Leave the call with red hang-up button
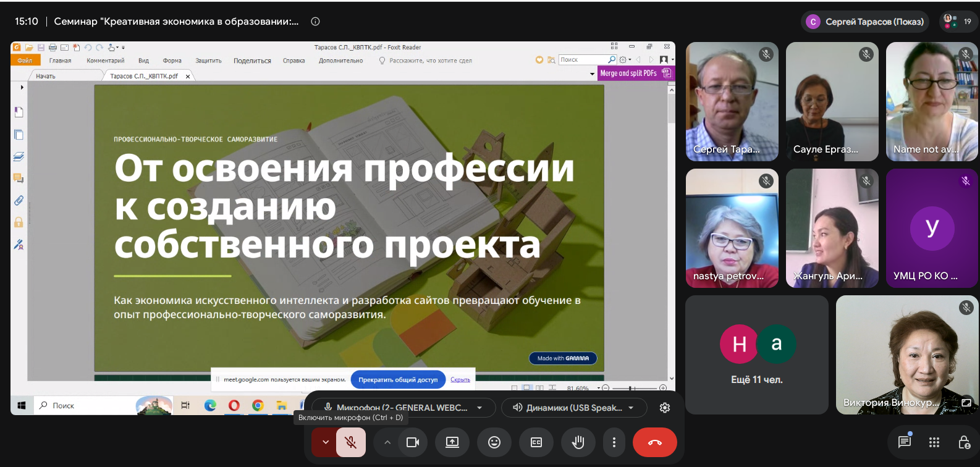 (655, 442)
